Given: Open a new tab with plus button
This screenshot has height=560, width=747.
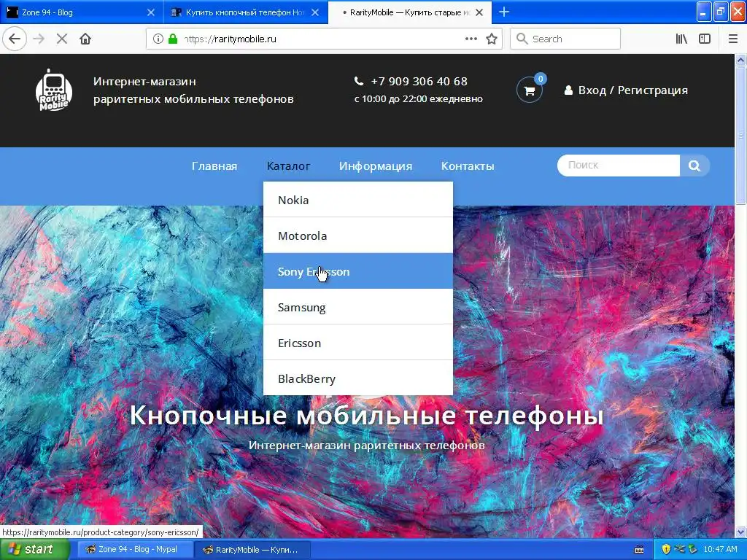Looking at the screenshot, I should pos(504,12).
